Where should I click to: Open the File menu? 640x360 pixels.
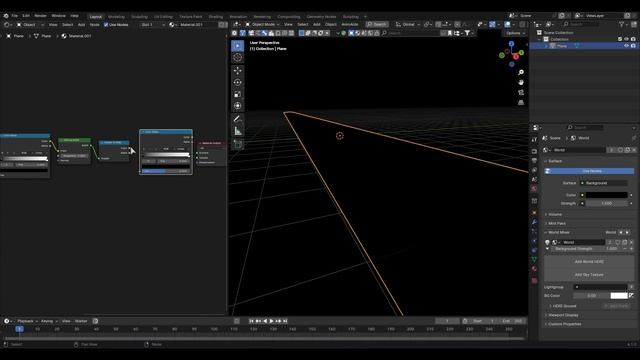[x=15, y=16]
